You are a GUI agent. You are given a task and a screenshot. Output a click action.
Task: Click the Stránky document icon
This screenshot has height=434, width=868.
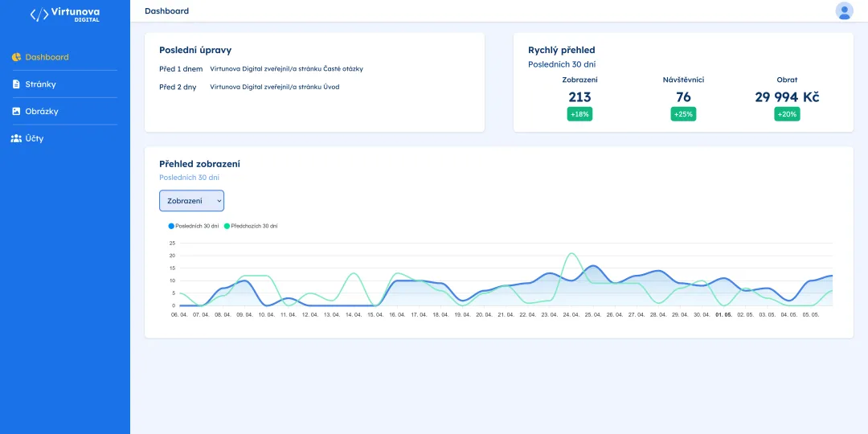click(x=16, y=84)
